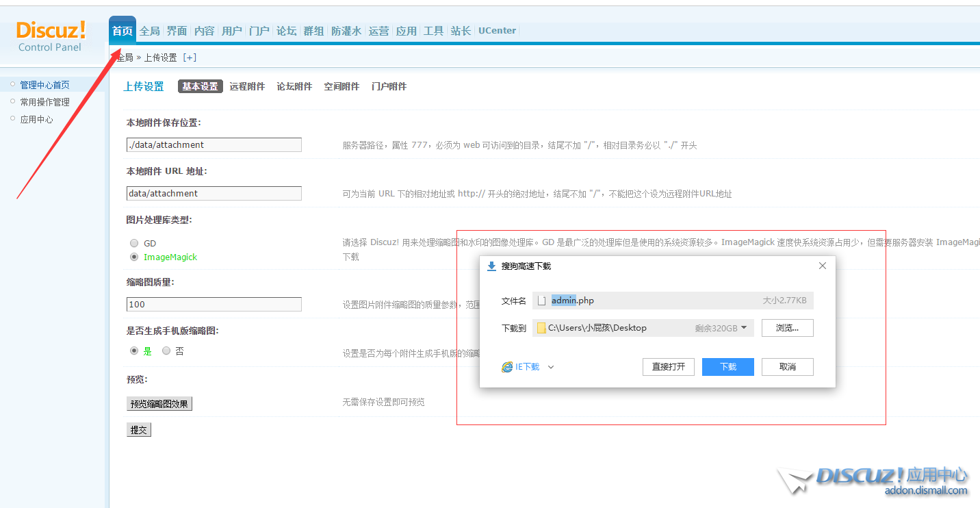The image size is (980, 508).
Task: Open the 论坛 top menu
Action: pyautogui.click(x=286, y=31)
